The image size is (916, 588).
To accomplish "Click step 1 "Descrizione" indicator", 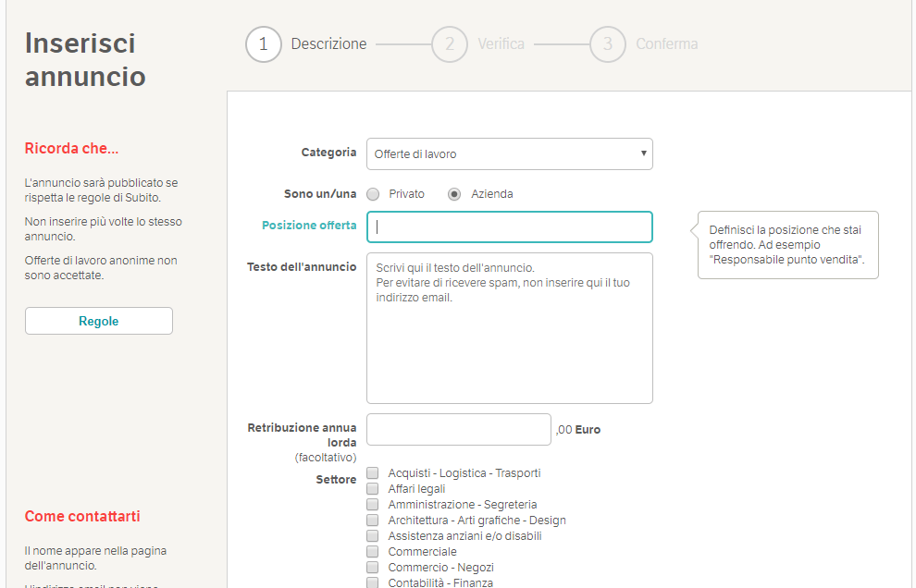I will [x=263, y=43].
